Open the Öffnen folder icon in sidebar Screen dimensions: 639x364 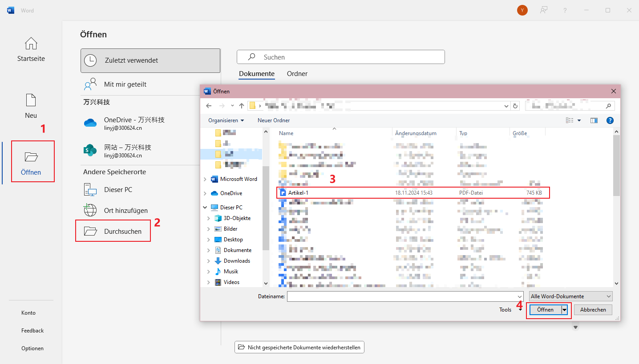click(x=31, y=156)
